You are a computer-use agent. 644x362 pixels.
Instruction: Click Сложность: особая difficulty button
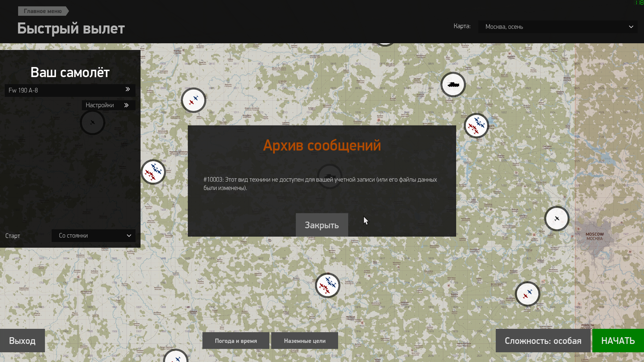[543, 341]
